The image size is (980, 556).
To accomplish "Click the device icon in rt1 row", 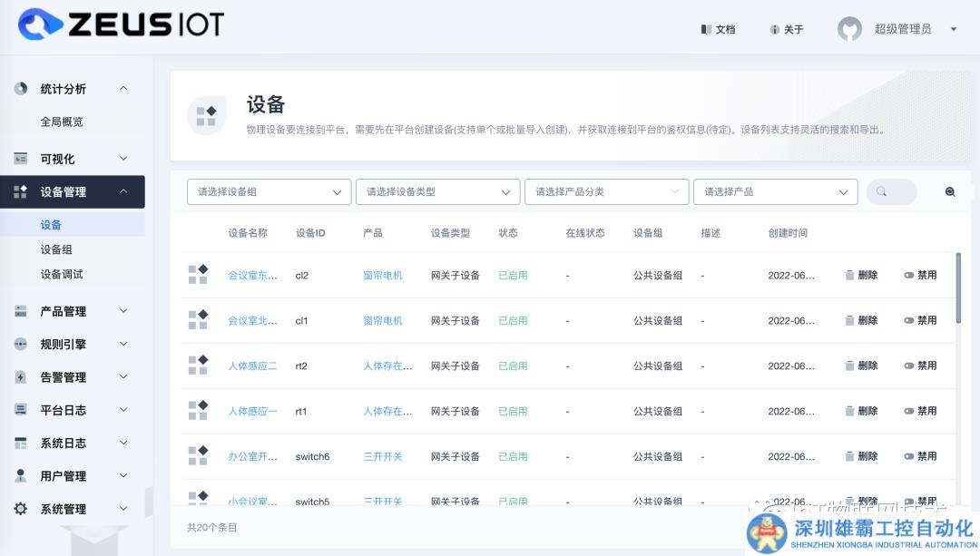I will (x=198, y=411).
